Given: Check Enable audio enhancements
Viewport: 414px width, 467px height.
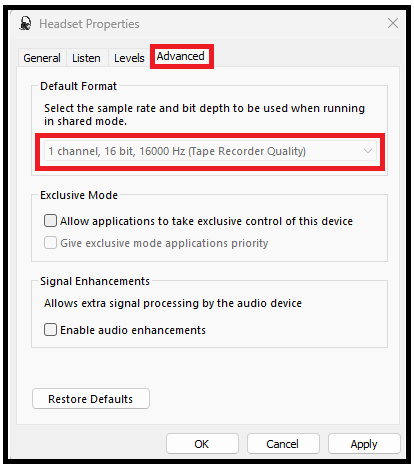Looking at the screenshot, I should (x=50, y=330).
